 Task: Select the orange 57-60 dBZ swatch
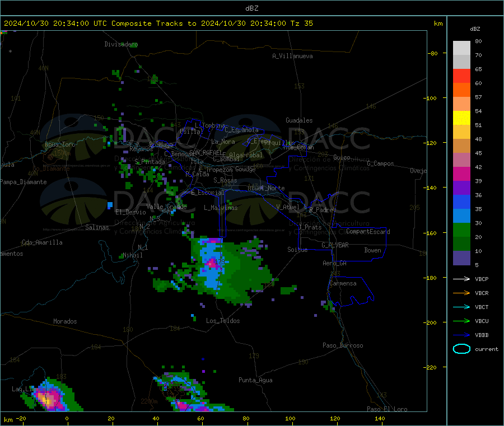coord(461,90)
